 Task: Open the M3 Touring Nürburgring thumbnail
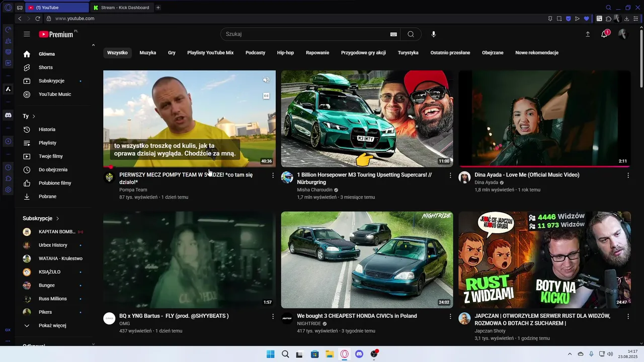[x=367, y=119]
